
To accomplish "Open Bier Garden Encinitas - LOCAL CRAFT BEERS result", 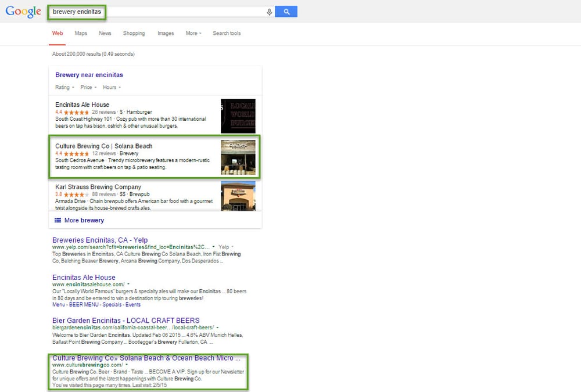I will pos(126,321).
